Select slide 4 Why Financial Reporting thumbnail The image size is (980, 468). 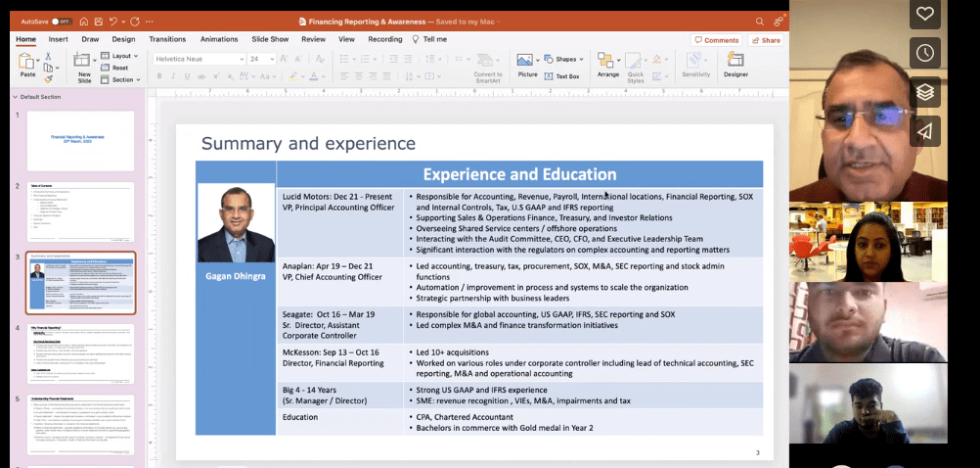pos(80,353)
